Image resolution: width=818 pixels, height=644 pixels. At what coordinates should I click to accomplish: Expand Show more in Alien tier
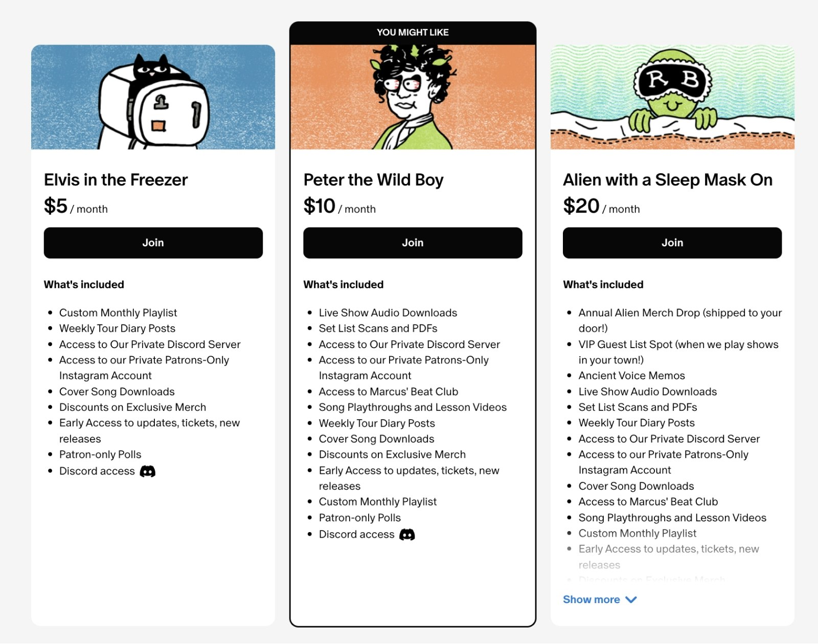click(x=592, y=600)
